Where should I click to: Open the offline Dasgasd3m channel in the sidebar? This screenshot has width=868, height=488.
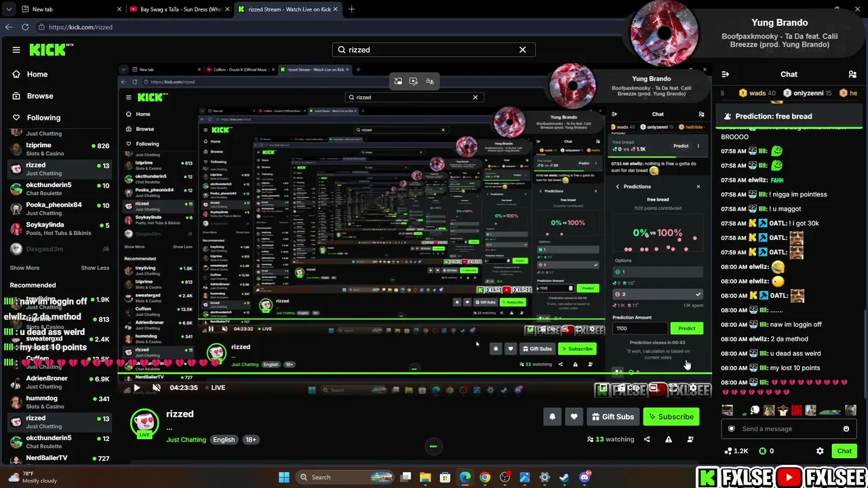(60, 249)
